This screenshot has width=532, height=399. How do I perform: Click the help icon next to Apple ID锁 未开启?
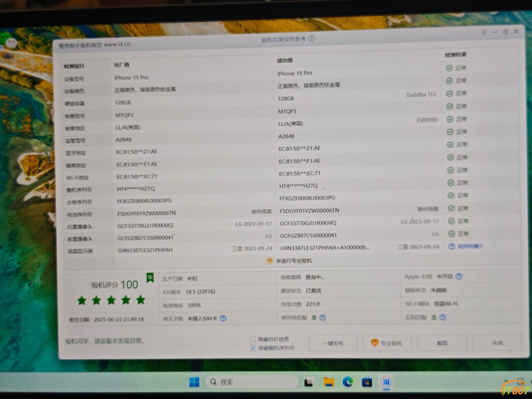(x=459, y=276)
